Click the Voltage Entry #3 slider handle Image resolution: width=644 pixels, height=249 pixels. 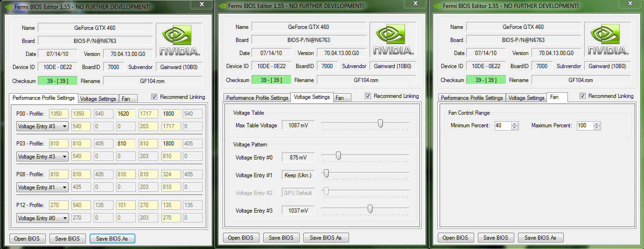click(370, 209)
